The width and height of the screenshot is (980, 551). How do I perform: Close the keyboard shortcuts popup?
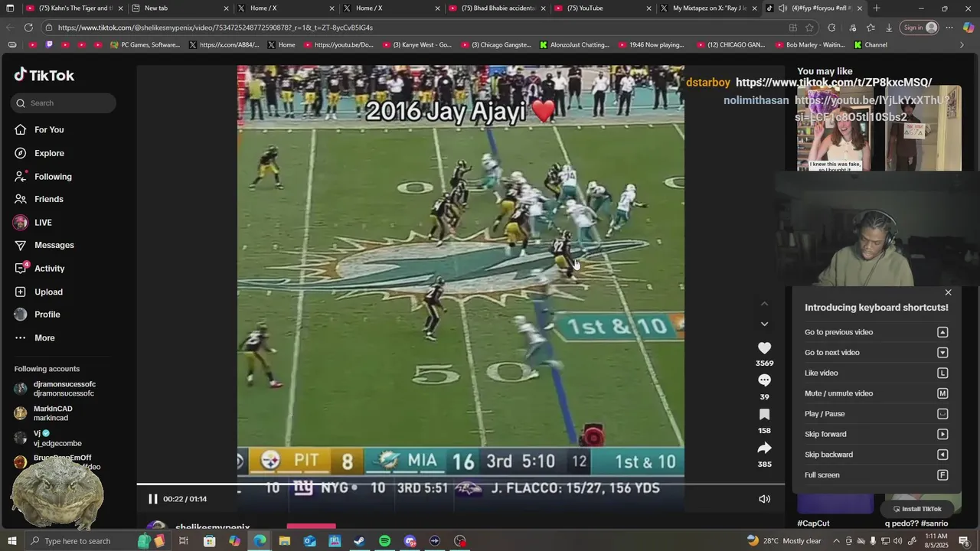(948, 292)
